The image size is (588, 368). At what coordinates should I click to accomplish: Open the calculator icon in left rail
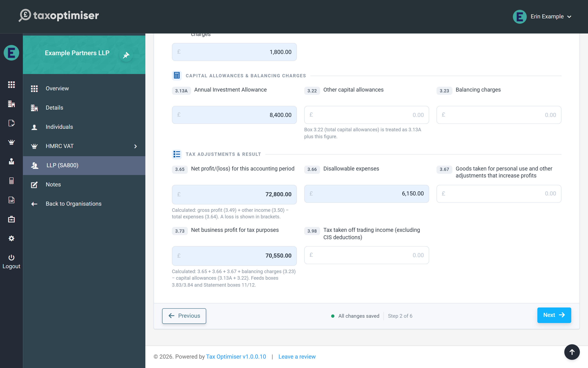pyautogui.click(x=11, y=181)
